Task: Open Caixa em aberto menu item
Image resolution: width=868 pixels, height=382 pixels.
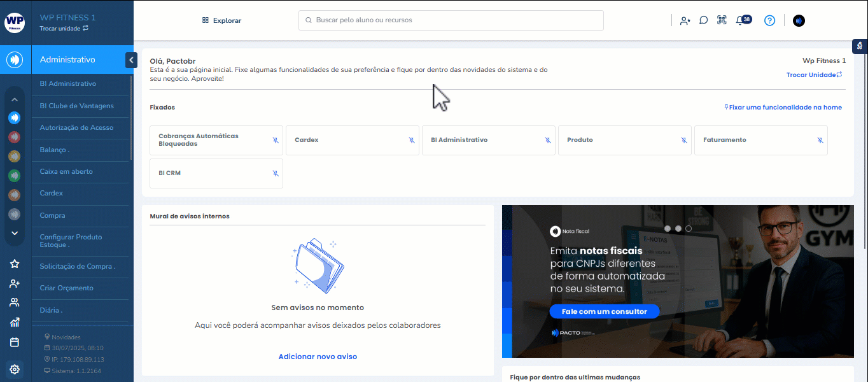Action: (x=66, y=171)
